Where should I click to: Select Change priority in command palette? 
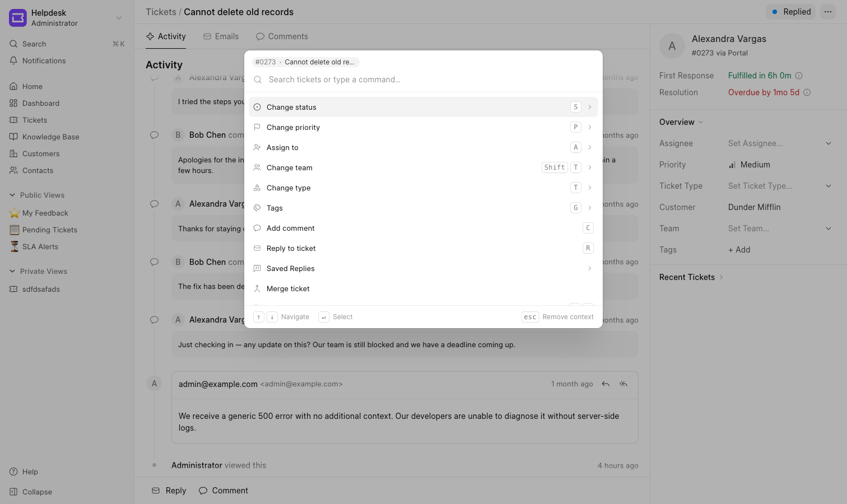(x=424, y=127)
